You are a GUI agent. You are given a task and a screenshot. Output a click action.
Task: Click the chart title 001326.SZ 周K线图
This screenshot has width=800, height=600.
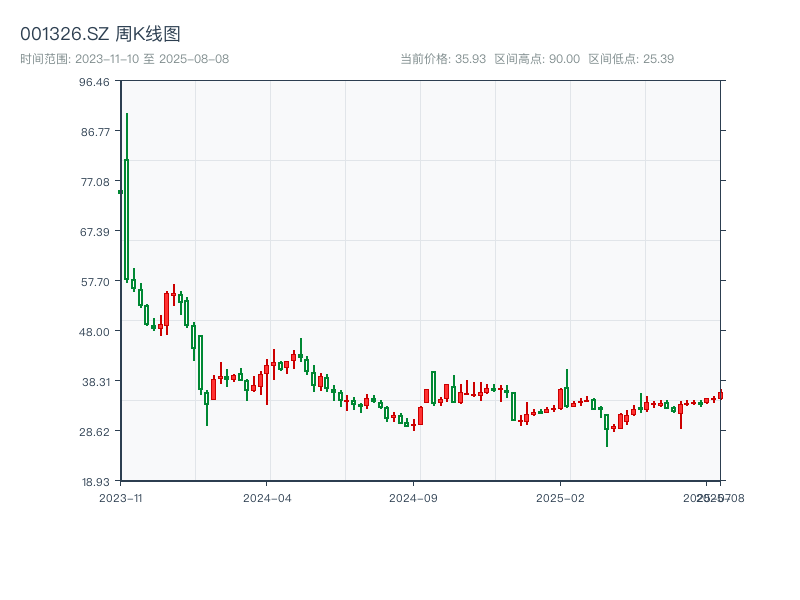100,34
